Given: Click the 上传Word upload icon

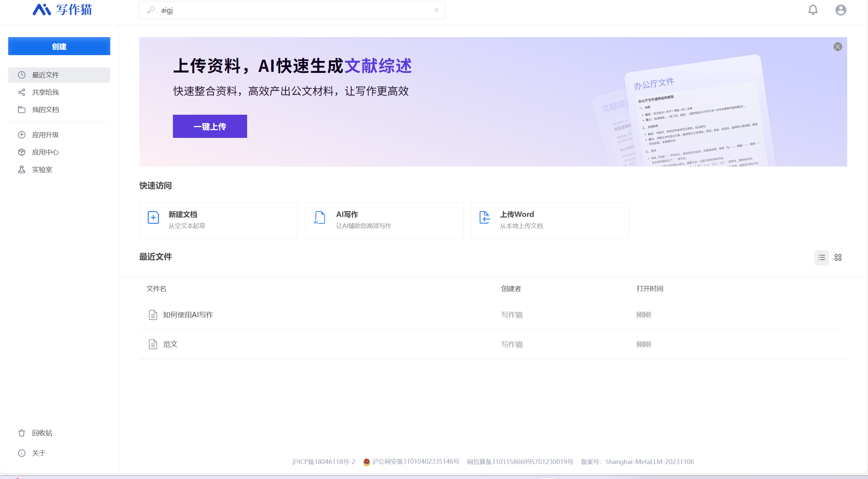Looking at the screenshot, I should [x=484, y=218].
